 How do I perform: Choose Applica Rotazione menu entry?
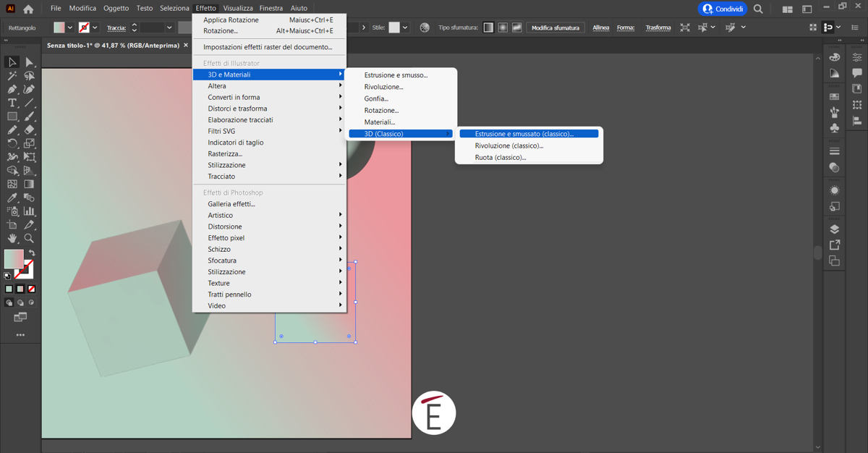(270, 20)
